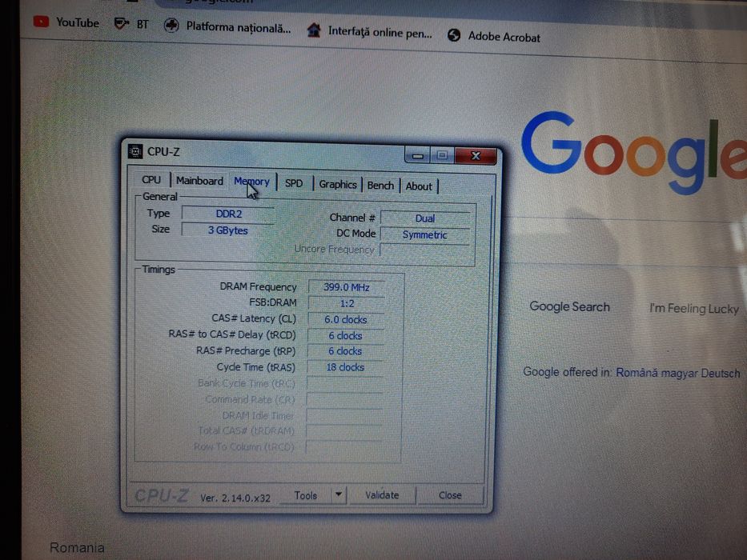Switch to the Bench tab
Image resolution: width=747 pixels, height=560 pixels.
point(380,186)
